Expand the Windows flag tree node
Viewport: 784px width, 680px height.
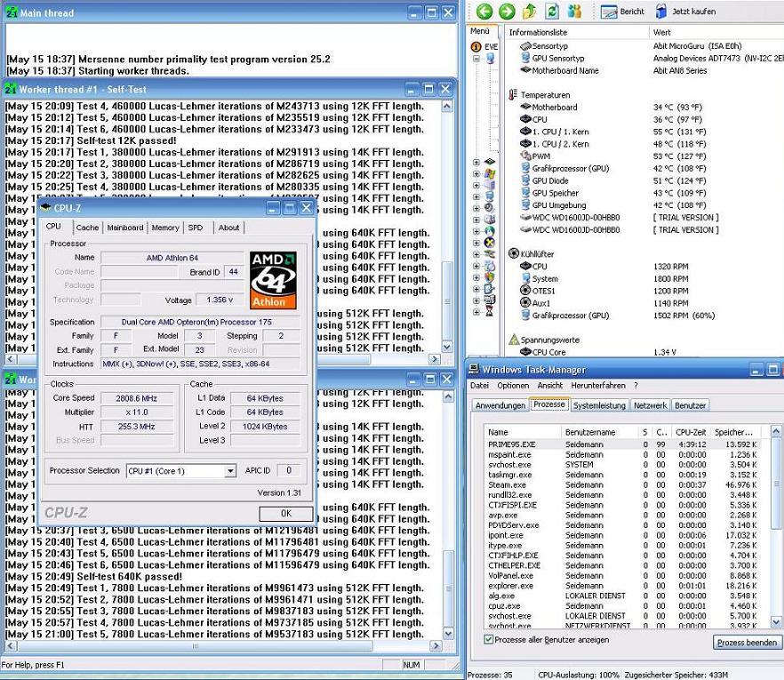coord(476,173)
